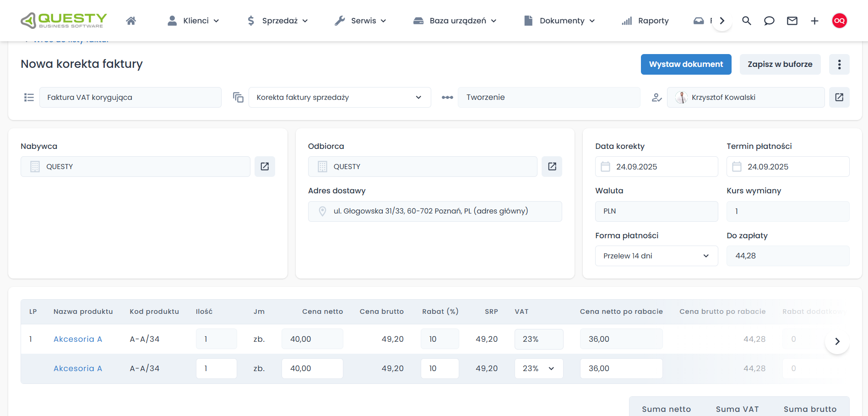868x416 pixels.
Task: Open the mail envelope icon
Action: [x=792, y=21]
